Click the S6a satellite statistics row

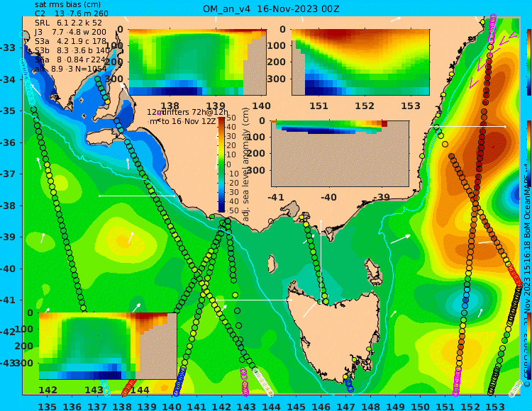coord(70,60)
